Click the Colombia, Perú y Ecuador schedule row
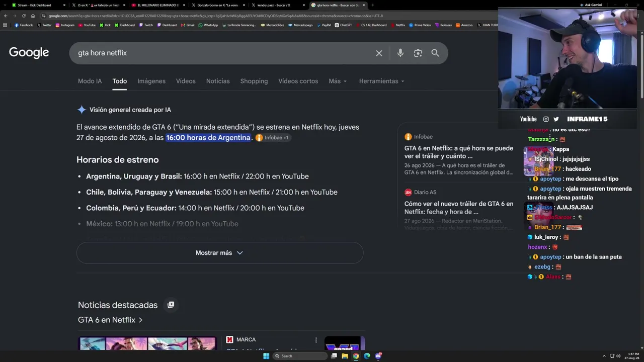This screenshot has width=644, height=362. pos(195,208)
